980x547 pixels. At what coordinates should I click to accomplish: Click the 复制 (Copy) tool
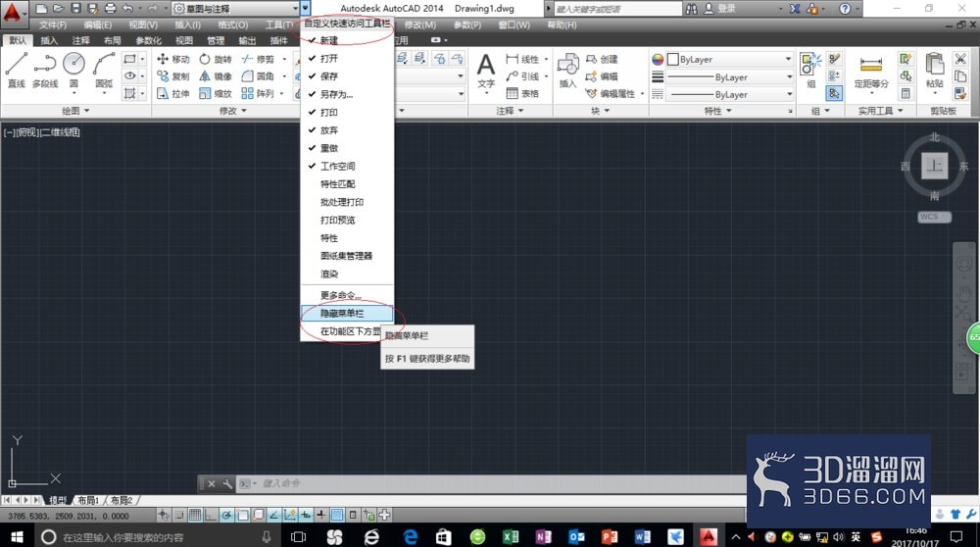(x=173, y=76)
